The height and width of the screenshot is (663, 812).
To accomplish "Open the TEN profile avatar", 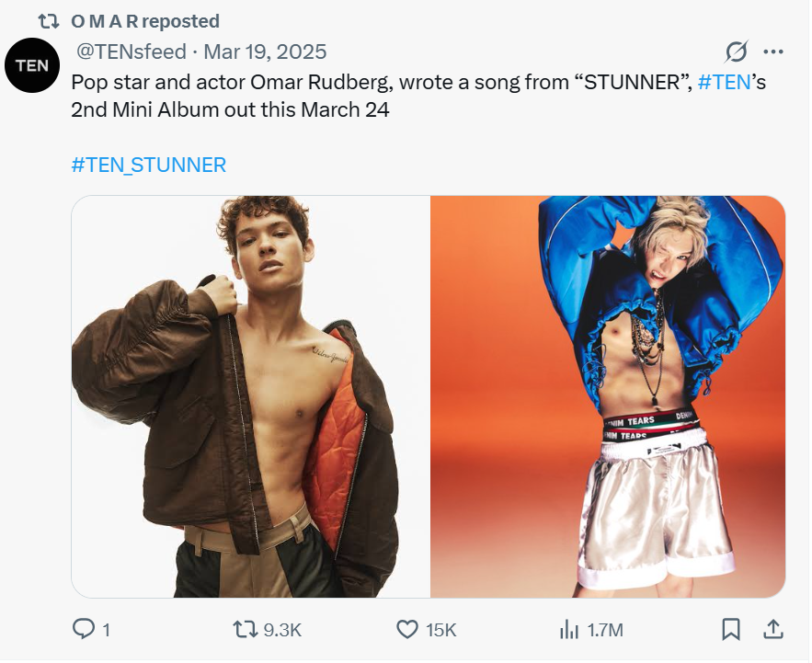I will (x=32, y=65).
